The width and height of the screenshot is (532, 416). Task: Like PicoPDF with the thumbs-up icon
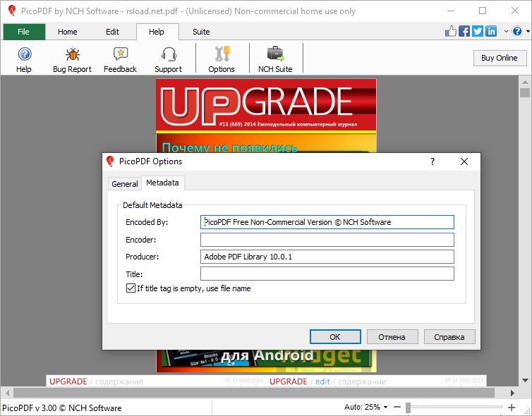click(x=451, y=31)
